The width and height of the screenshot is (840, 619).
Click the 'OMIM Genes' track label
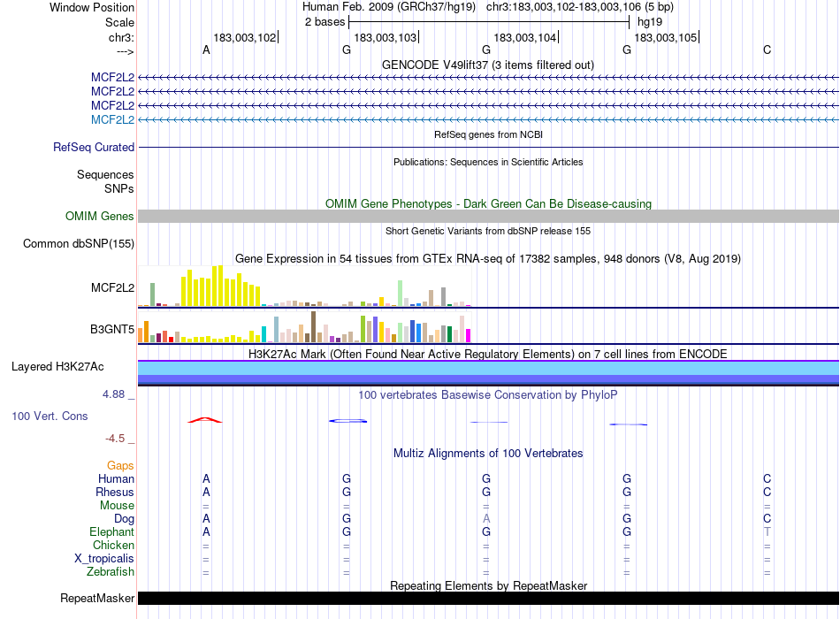100,216
